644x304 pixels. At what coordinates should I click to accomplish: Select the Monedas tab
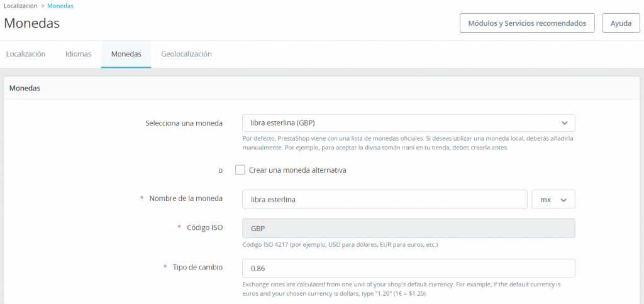(126, 54)
